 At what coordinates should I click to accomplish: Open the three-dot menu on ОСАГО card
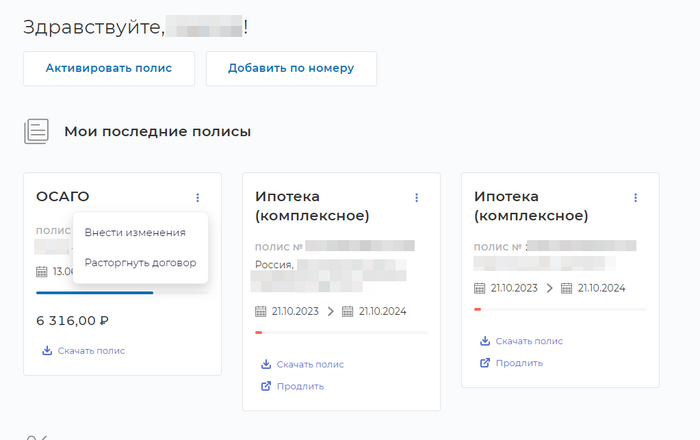pos(198,198)
